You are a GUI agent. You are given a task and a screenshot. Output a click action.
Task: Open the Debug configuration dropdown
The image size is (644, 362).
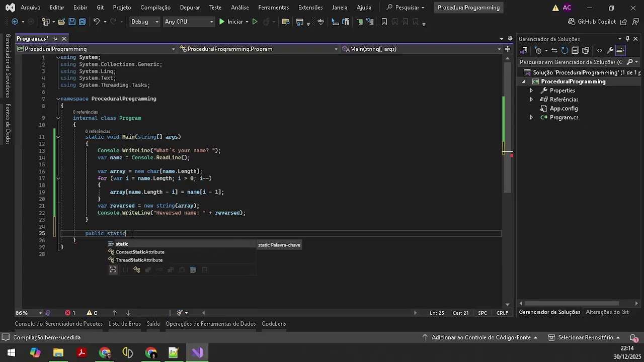[144, 22]
